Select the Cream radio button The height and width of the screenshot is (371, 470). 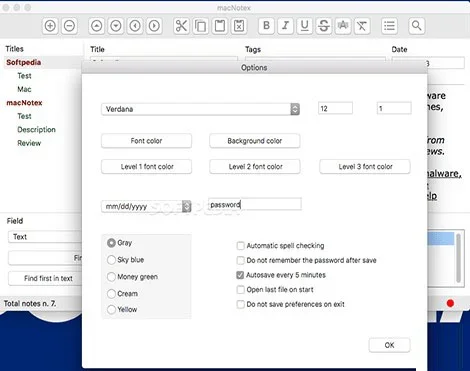coord(111,294)
